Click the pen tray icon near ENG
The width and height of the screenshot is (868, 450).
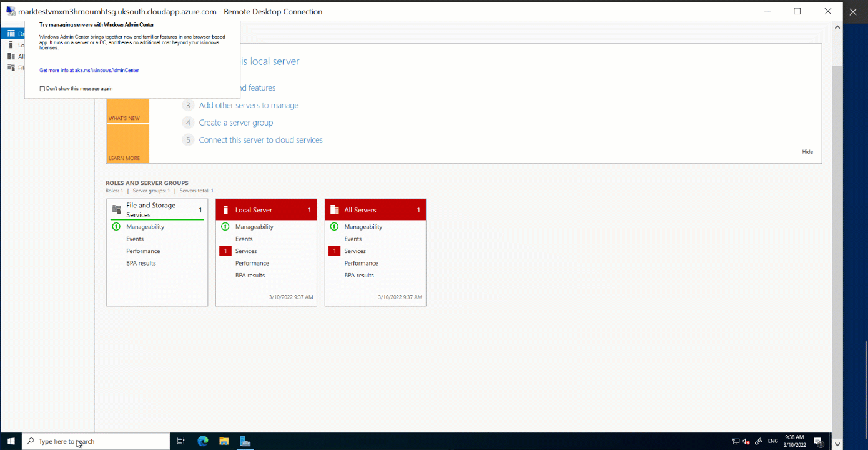tap(758, 442)
